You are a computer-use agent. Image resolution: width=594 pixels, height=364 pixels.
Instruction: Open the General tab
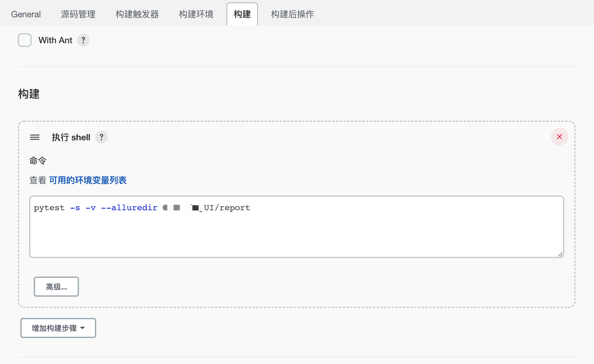tap(26, 14)
